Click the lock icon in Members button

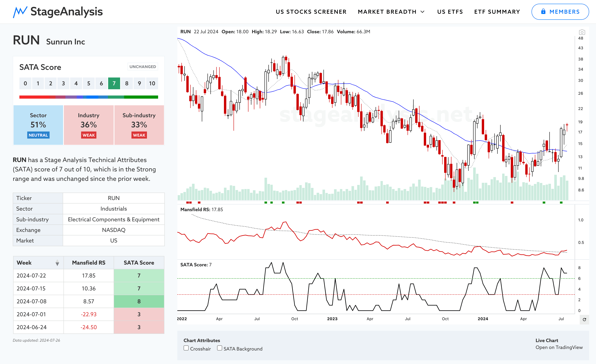(x=543, y=11)
